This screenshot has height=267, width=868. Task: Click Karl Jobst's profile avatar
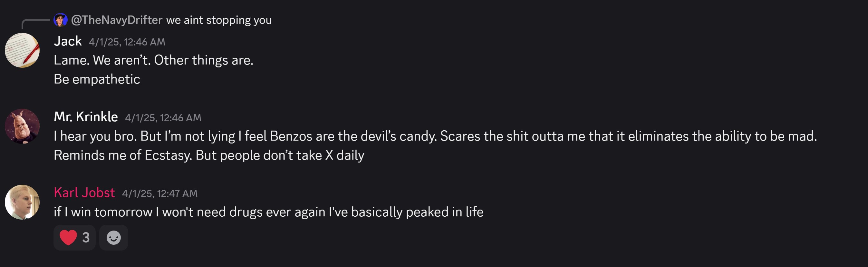pos(22,202)
